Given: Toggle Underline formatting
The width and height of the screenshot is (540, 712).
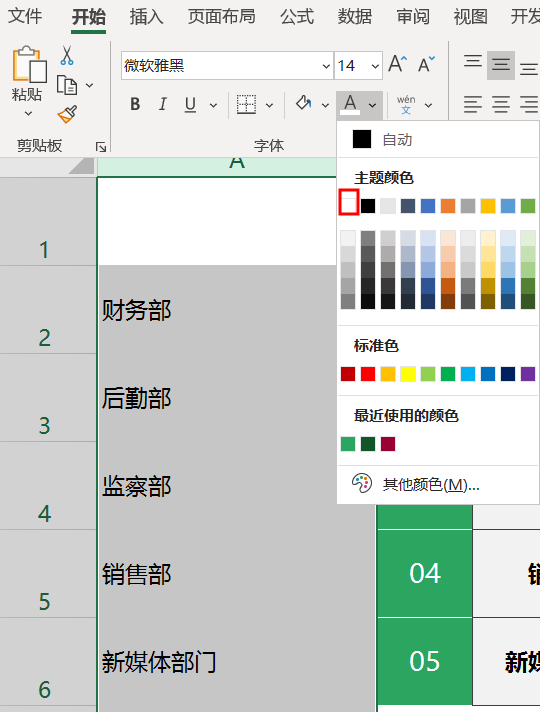Looking at the screenshot, I should [x=190, y=104].
